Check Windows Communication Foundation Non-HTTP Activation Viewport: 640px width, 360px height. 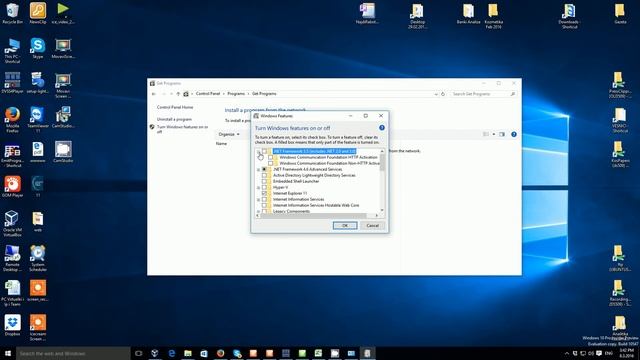pos(271,163)
